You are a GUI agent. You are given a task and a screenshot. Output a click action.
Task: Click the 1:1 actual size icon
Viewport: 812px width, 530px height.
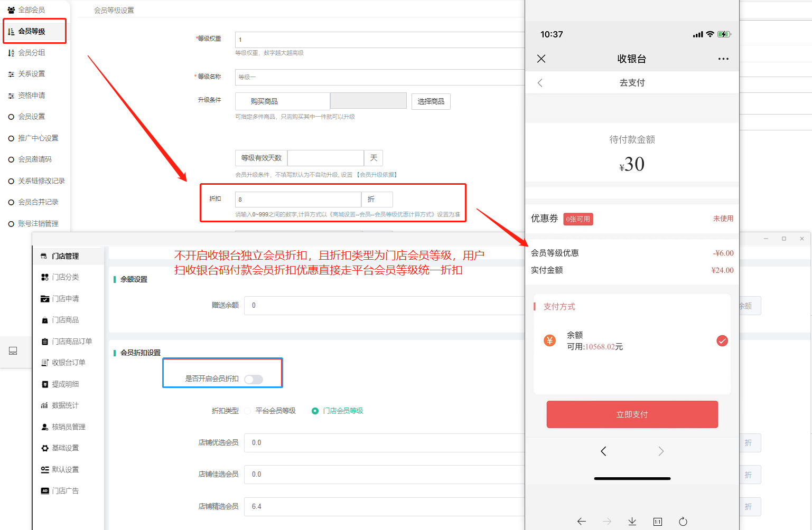658,522
